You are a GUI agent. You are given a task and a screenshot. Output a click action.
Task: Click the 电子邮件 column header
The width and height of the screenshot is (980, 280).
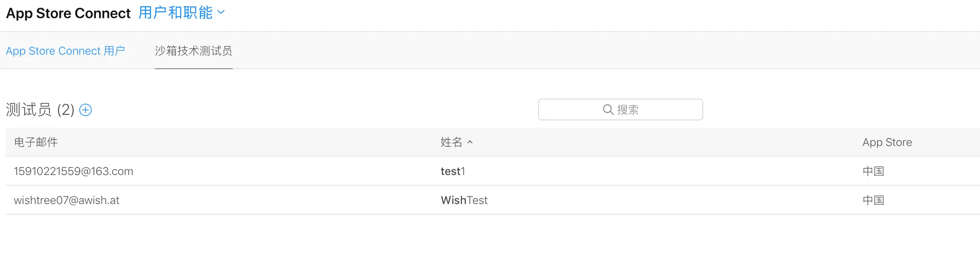(36, 142)
